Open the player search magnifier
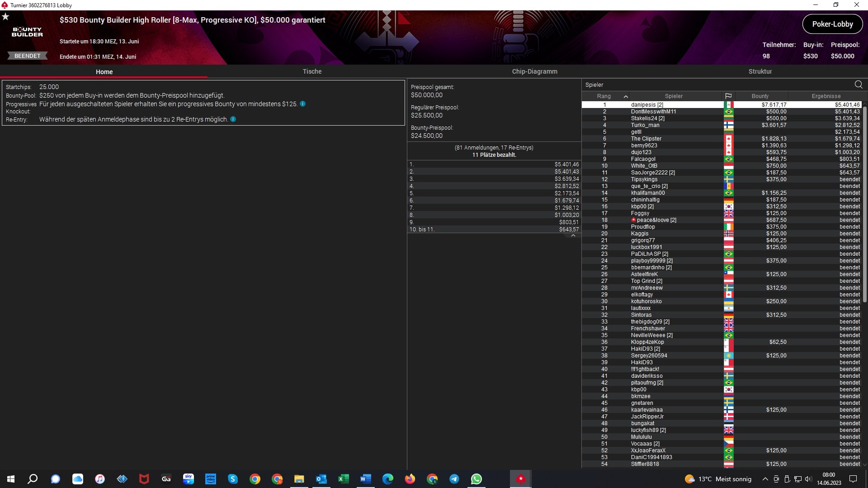The image size is (868, 488). click(x=858, y=84)
